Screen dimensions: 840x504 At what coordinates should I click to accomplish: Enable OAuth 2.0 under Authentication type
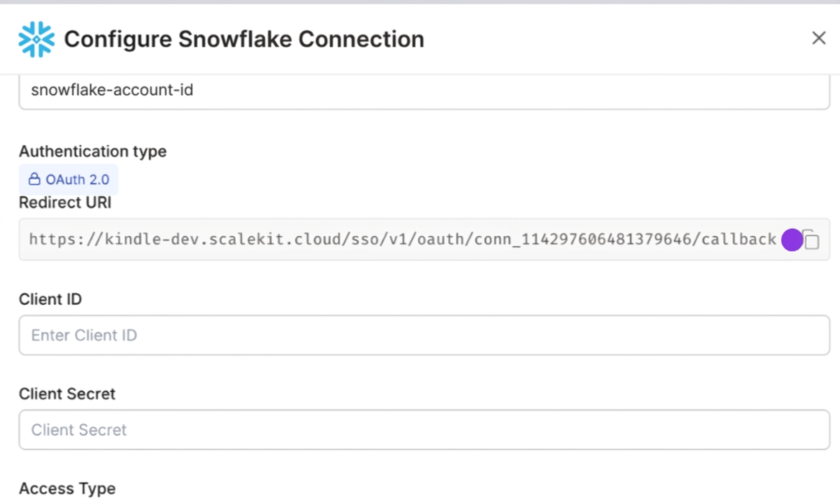coord(68,179)
